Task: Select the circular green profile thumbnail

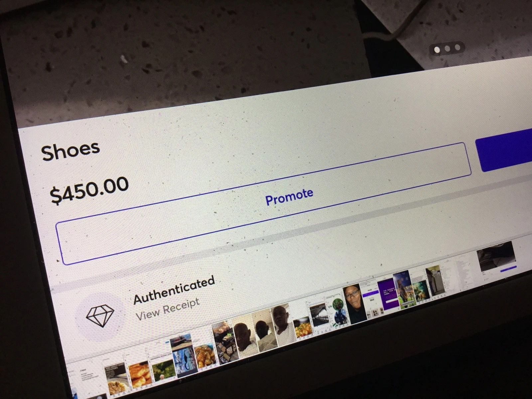Action: [x=338, y=304]
